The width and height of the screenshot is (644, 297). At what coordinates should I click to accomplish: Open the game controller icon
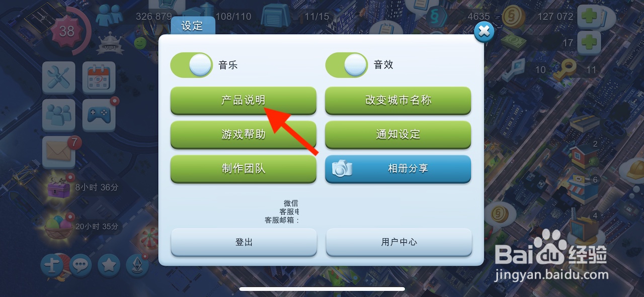pos(99,115)
